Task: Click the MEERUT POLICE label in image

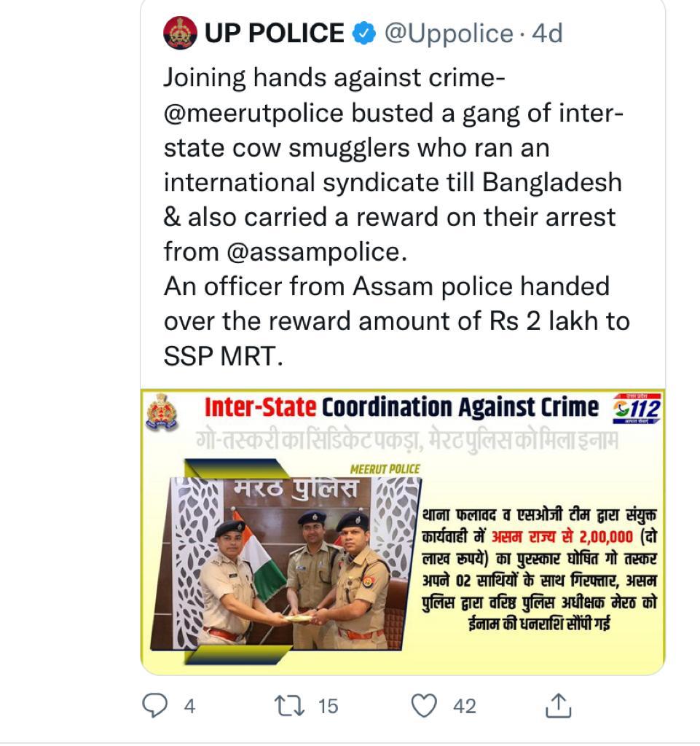Action: click(x=385, y=468)
